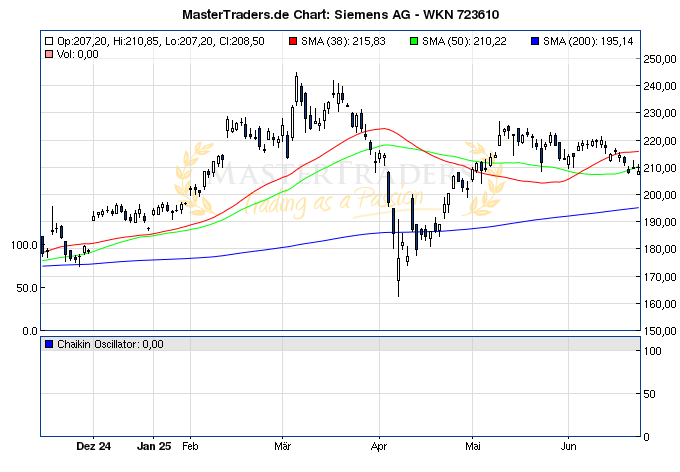The height and width of the screenshot is (472, 680).
Task: Click the SMA (38): 215,83 label
Action: [x=343, y=41]
